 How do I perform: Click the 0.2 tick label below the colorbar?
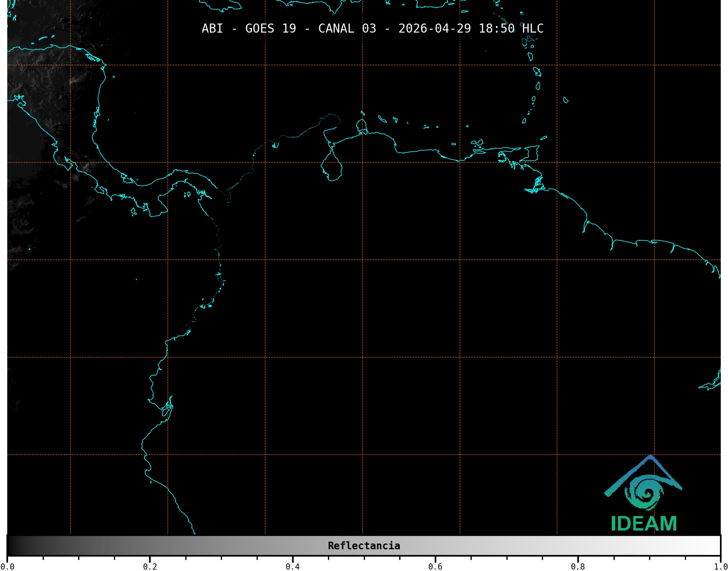[x=150, y=567]
